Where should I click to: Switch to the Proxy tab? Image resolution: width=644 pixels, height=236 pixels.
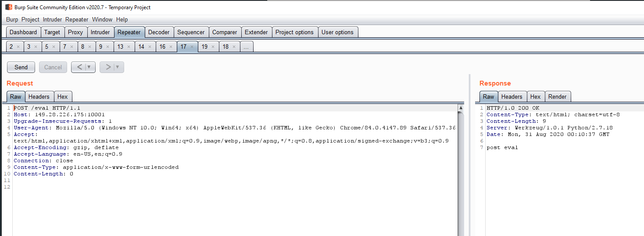pyautogui.click(x=75, y=32)
